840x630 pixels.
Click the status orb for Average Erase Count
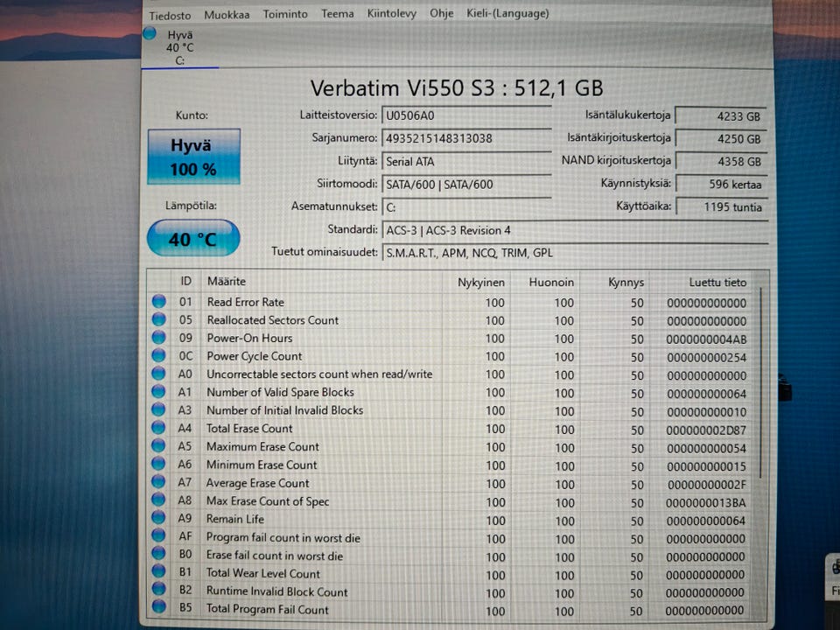158,481
